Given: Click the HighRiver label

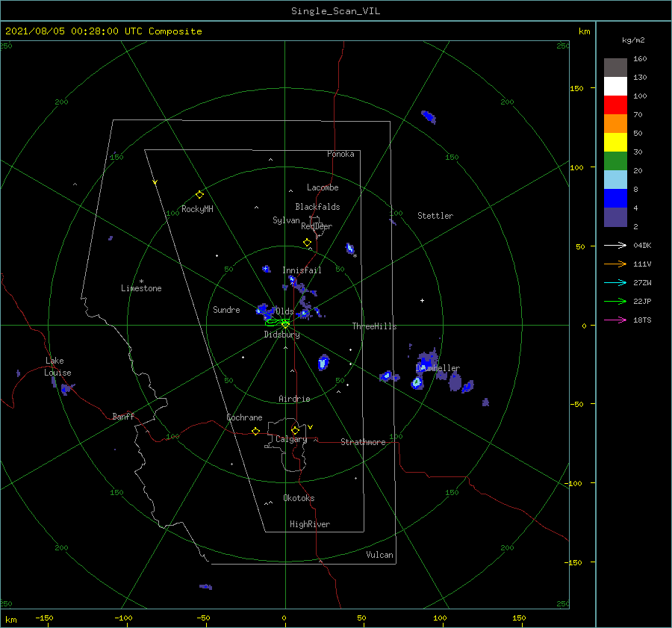Looking at the screenshot, I should click(310, 524).
